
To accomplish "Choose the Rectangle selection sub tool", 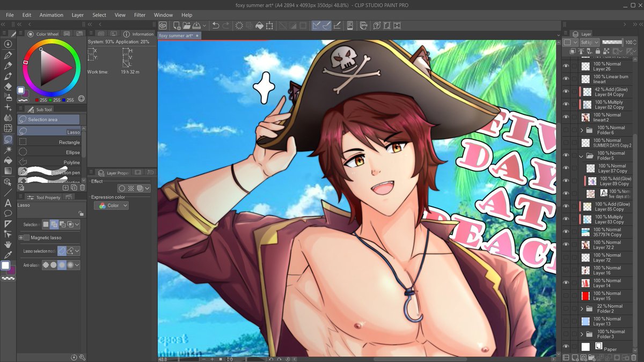I will tap(49, 142).
